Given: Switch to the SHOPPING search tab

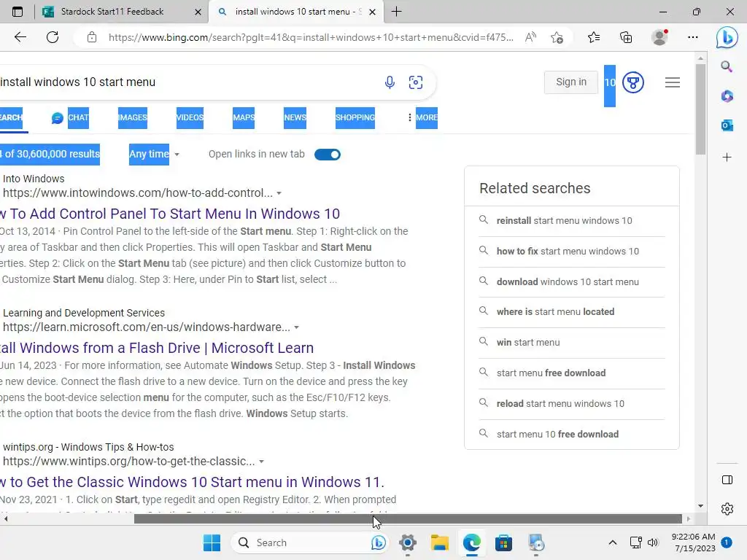Looking at the screenshot, I should [355, 117].
